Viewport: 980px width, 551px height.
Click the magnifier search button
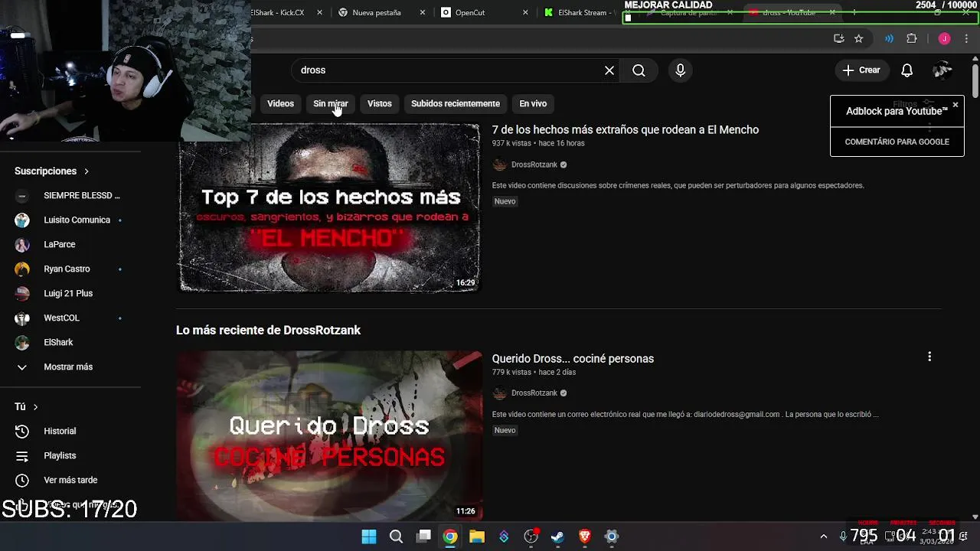(x=639, y=70)
